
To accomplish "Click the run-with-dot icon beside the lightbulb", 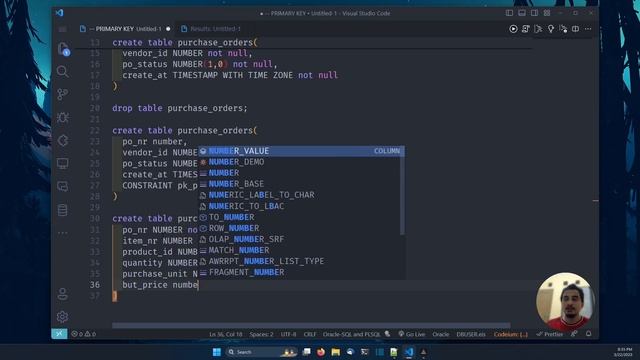I will tap(563, 29).
